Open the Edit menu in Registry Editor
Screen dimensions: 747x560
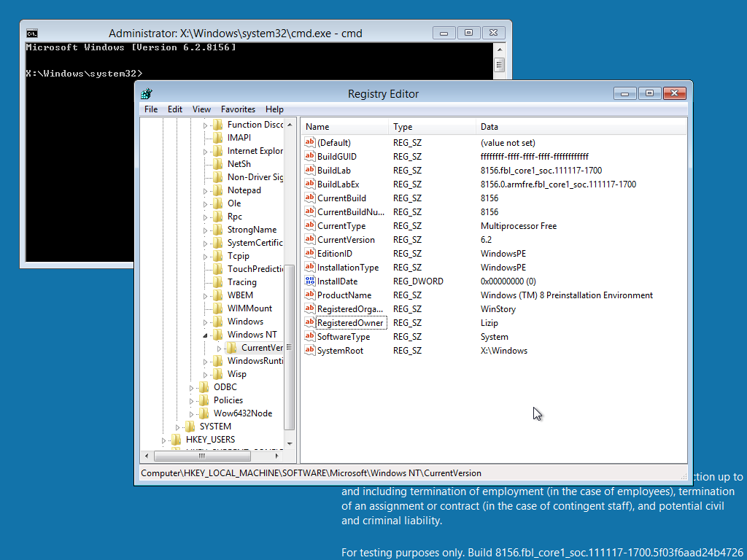175,109
